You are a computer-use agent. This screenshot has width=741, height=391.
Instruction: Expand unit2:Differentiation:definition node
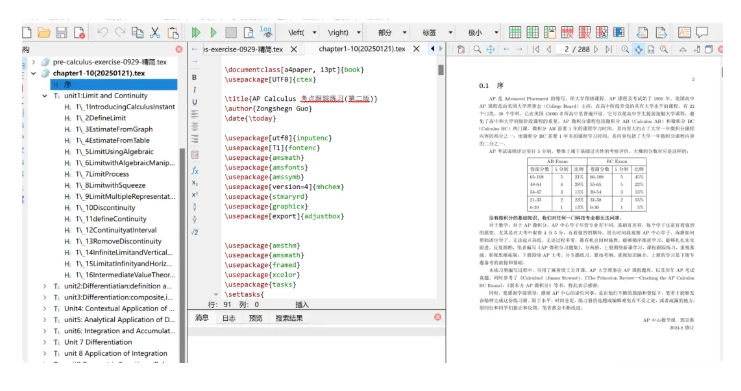point(45,286)
